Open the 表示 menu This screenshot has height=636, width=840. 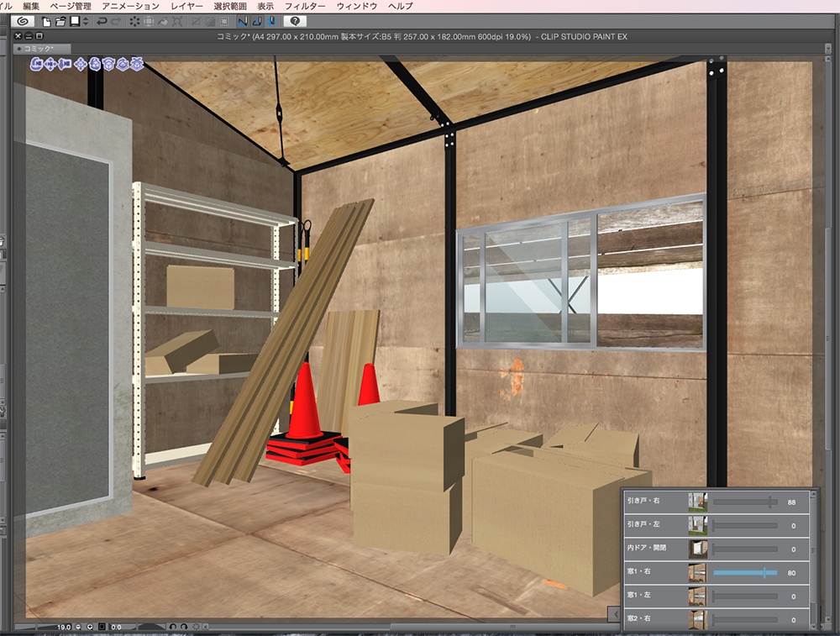coord(265,6)
